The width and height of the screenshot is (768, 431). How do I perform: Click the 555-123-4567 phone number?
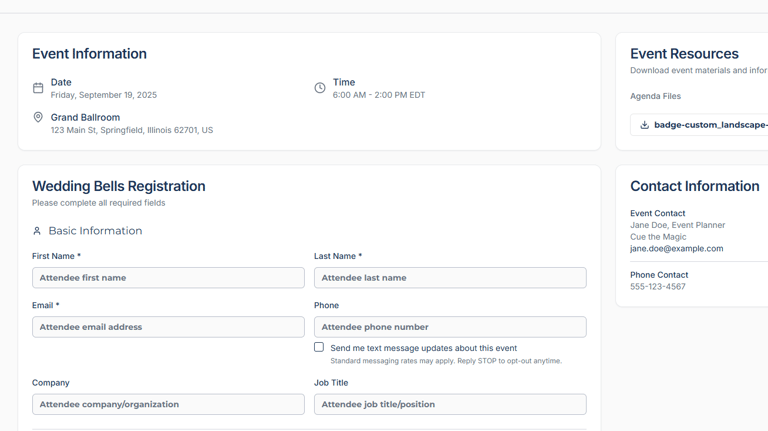(x=657, y=287)
